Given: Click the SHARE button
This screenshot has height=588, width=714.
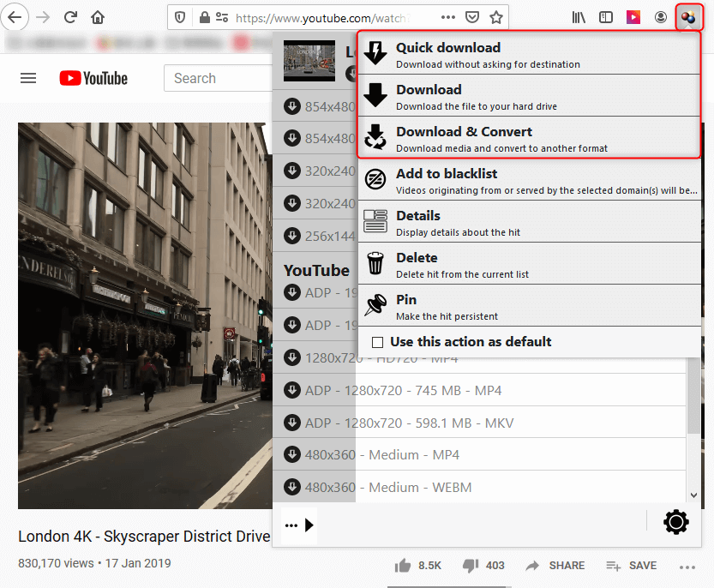Looking at the screenshot, I should (x=555, y=566).
